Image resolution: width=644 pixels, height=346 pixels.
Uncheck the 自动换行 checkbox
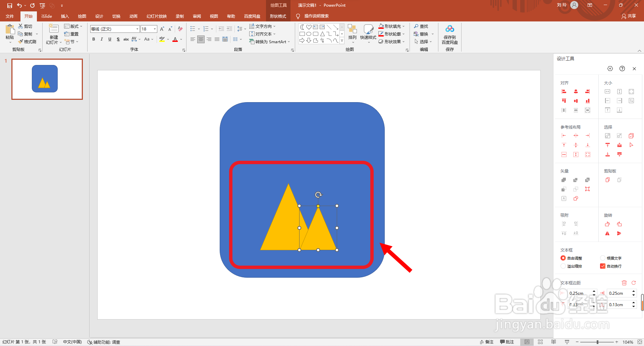(603, 266)
